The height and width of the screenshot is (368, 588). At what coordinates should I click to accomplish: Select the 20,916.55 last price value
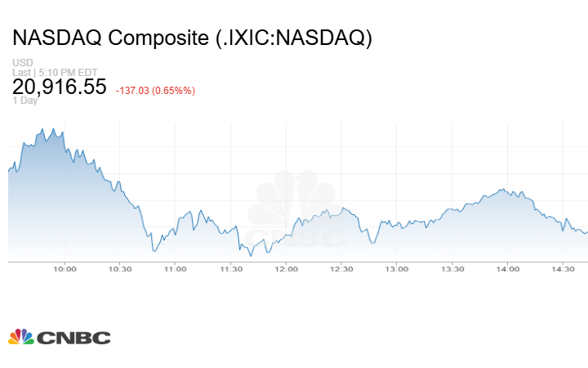60,87
